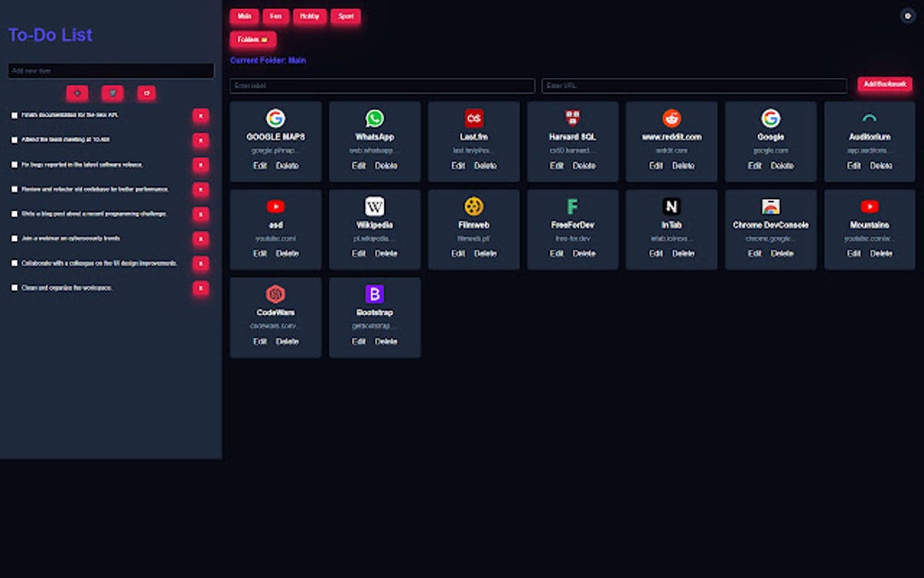The height and width of the screenshot is (578, 924).
Task: Remove the 'Fix bugs reported' to-do with X
Action: click(200, 165)
